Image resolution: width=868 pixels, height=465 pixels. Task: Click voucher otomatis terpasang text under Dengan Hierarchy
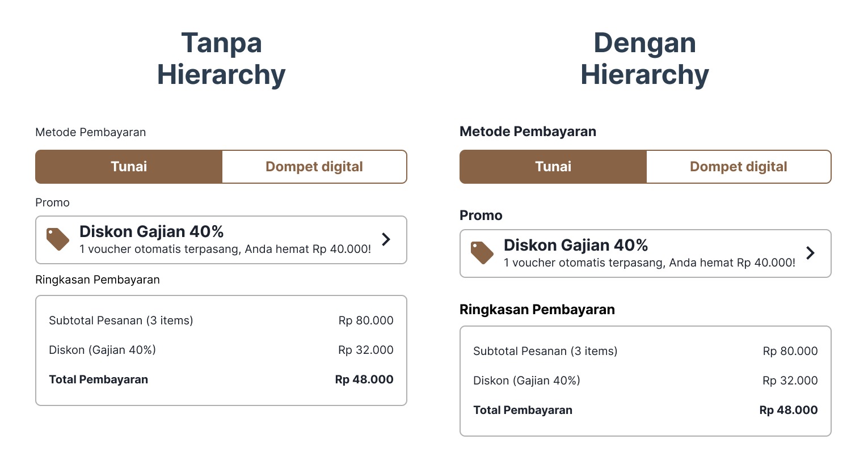pyautogui.click(x=650, y=263)
